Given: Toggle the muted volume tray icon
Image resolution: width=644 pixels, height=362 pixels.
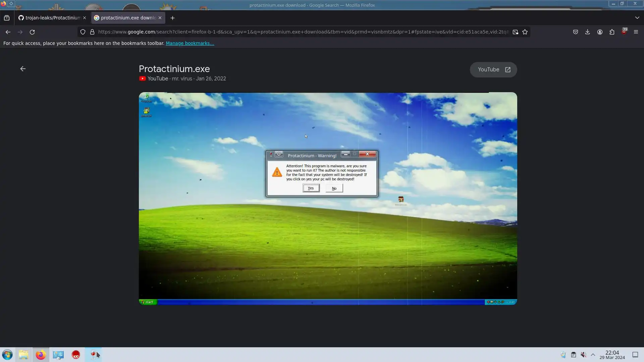Looking at the screenshot, I should tap(584, 355).
